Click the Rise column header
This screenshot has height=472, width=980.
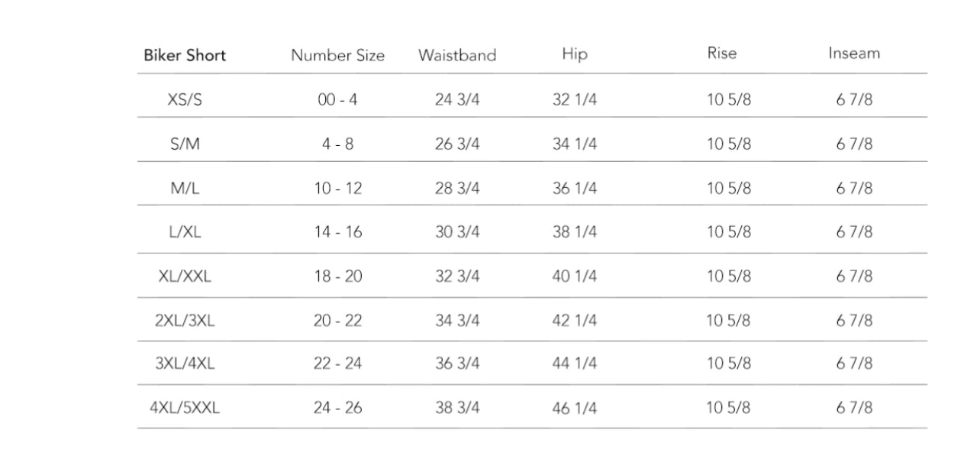(x=721, y=53)
